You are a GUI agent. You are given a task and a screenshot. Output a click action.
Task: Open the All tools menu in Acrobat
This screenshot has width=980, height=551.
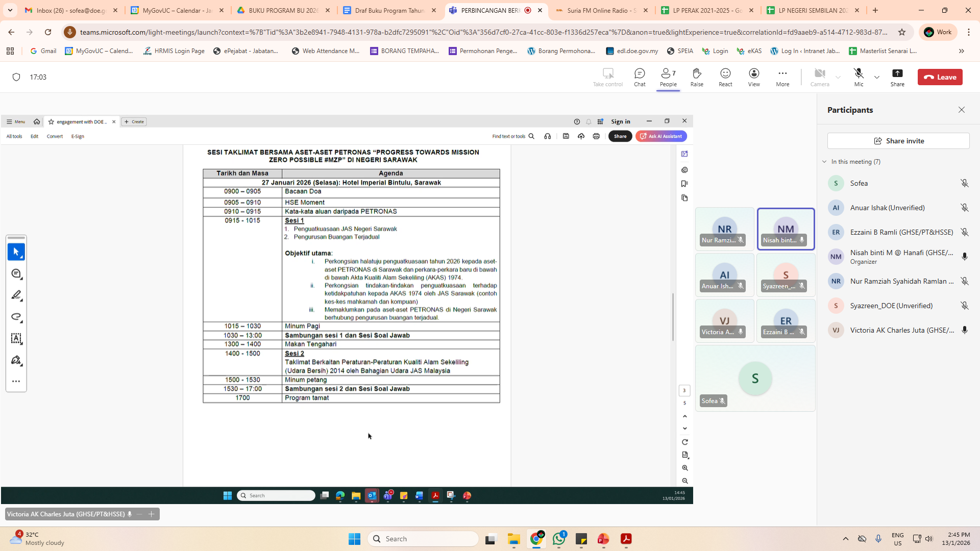[14, 136]
